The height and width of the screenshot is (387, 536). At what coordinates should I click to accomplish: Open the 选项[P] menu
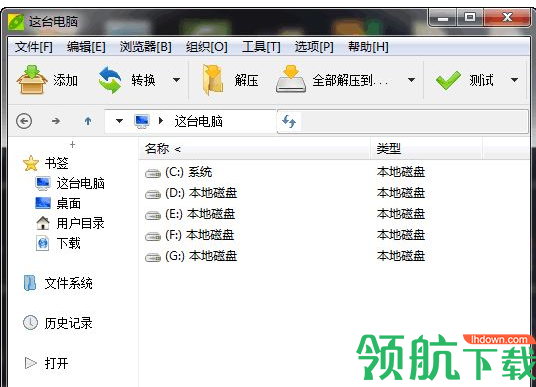pos(314,47)
